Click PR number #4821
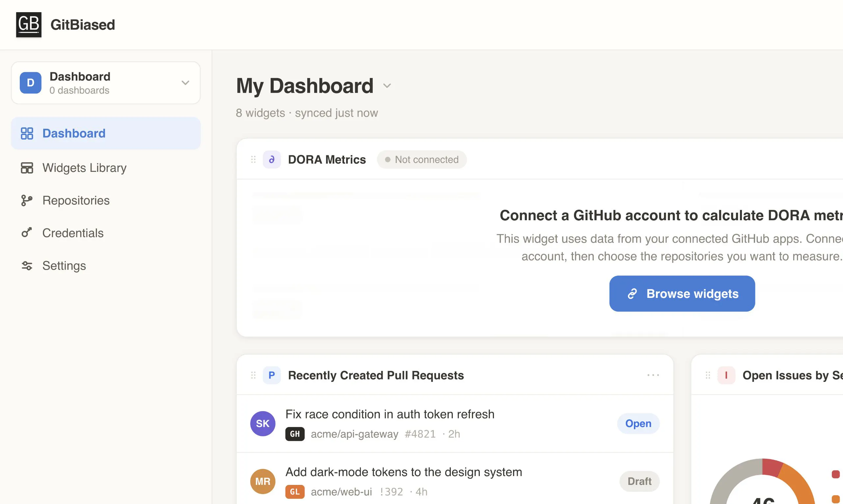 pos(420,434)
